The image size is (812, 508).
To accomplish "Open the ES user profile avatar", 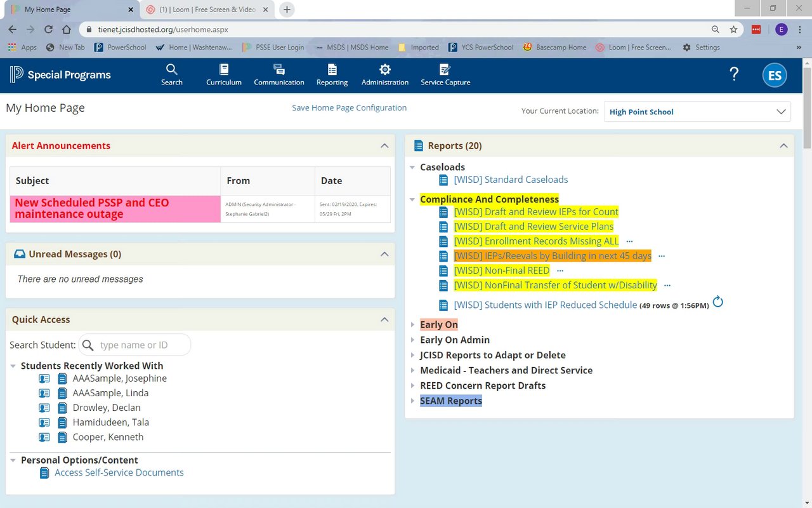I will [x=775, y=76].
